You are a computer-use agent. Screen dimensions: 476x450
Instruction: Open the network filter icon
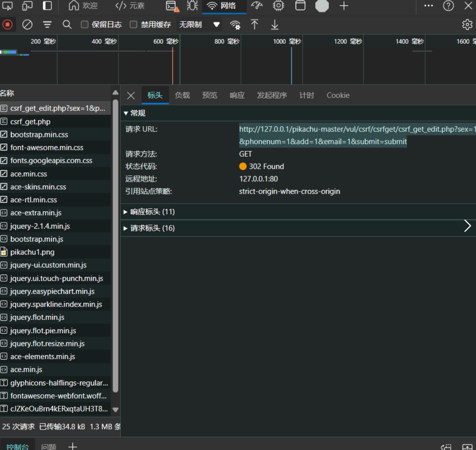[x=47, y=25]
